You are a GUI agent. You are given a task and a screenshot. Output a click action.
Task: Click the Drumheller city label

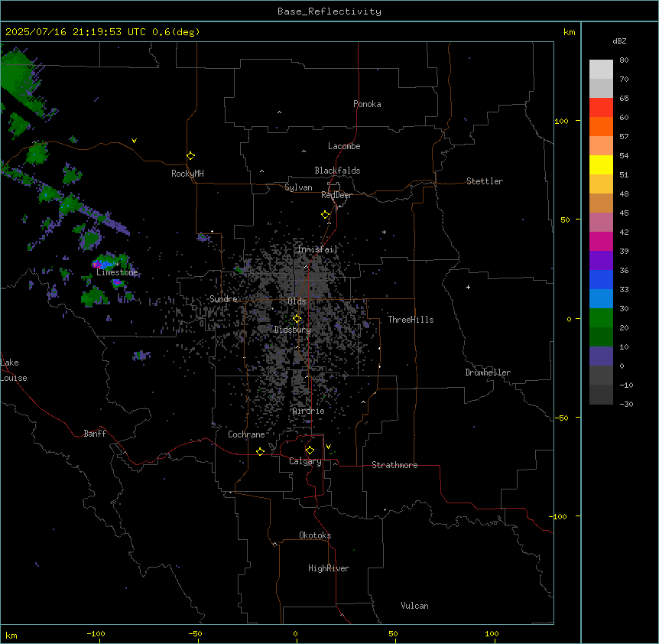(x=488, y=372)
